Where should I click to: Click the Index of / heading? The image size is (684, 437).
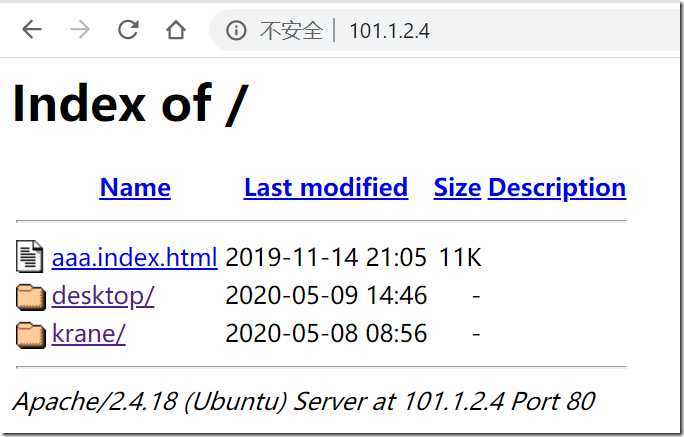click(130, 104)
